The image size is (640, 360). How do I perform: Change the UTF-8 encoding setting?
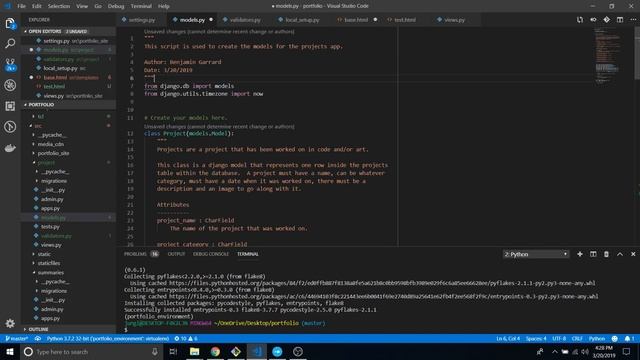(x=559, y=339)
